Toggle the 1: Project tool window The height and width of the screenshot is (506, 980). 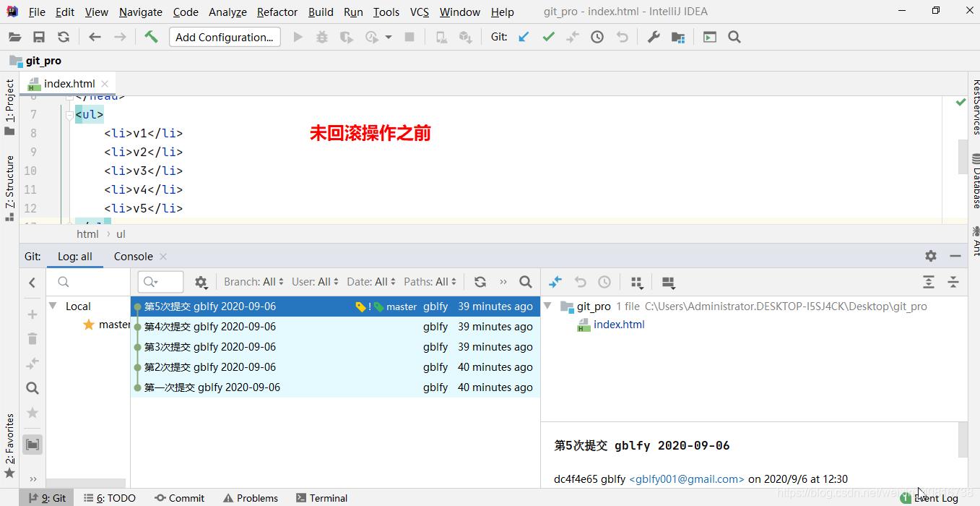coord(9,107)
